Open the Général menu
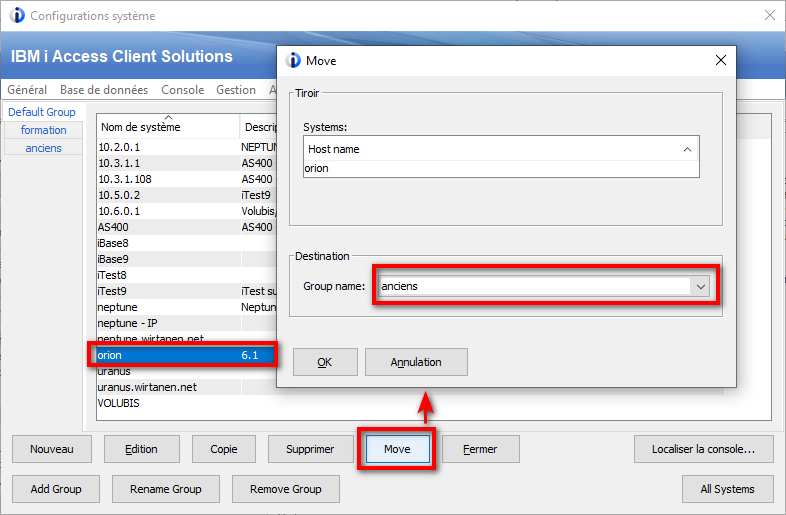Viewport: 786px width, 515px height. point(27,90)
